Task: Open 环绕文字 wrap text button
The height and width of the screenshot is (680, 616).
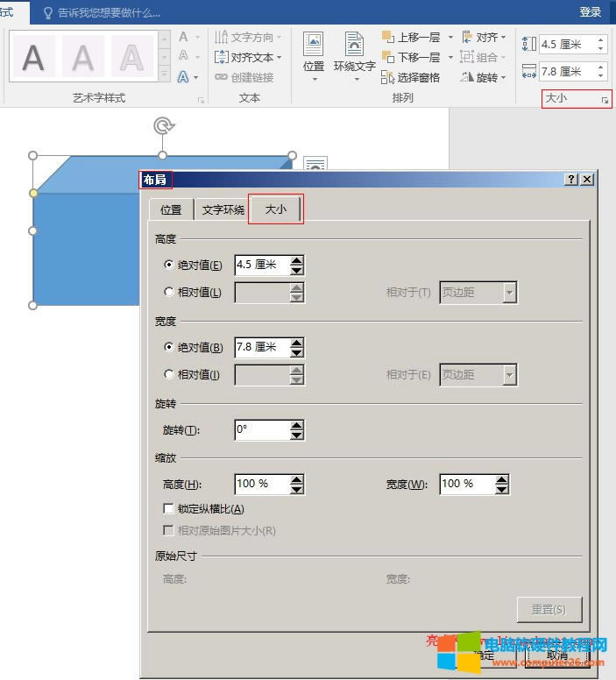Action: (354, 56)
